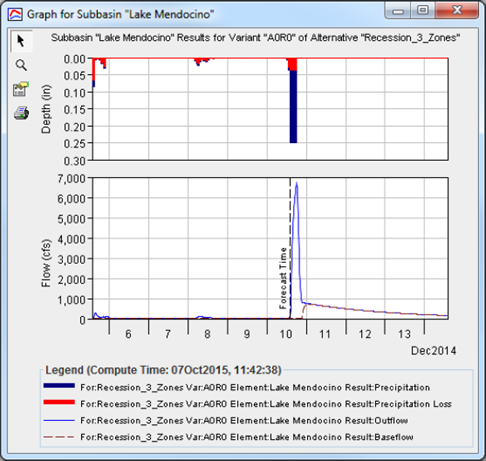This screenshot has width=486, height=461.
Task: Click the tall precipitation bar on day 10
Action: 293,106
